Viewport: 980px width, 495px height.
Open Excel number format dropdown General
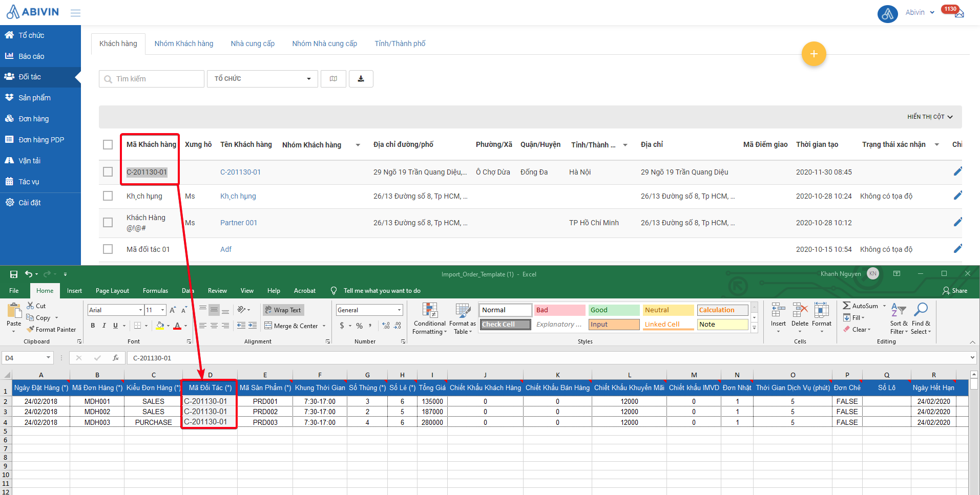click(399, 310)
